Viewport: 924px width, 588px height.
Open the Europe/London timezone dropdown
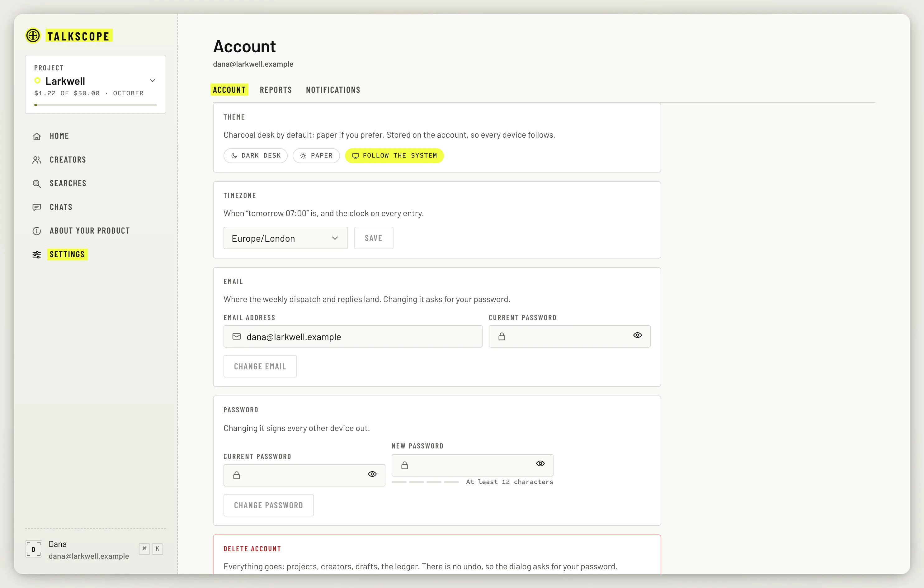[x=285, y=238]
